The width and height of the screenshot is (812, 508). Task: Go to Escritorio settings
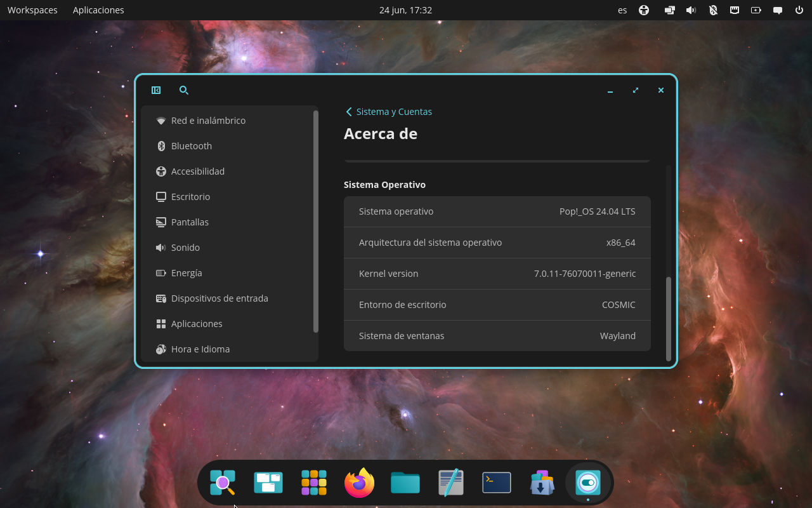click(229, 197)
